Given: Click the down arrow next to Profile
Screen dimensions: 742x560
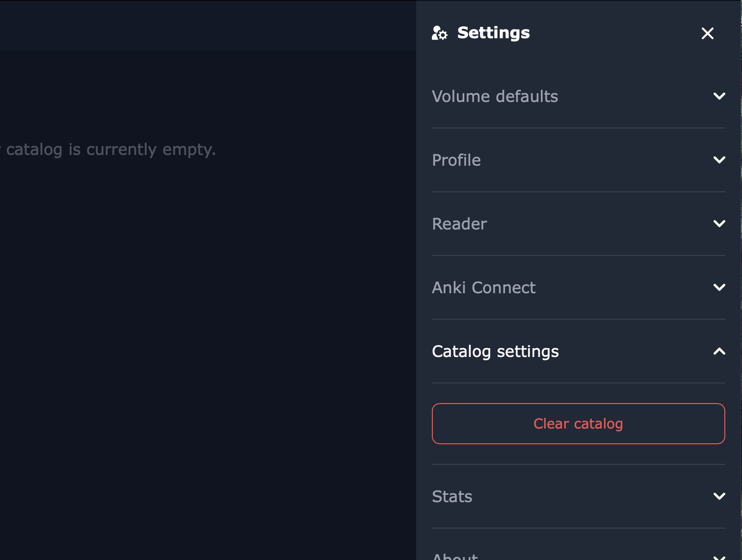Looking at the screenshot, I should [719, 160].
